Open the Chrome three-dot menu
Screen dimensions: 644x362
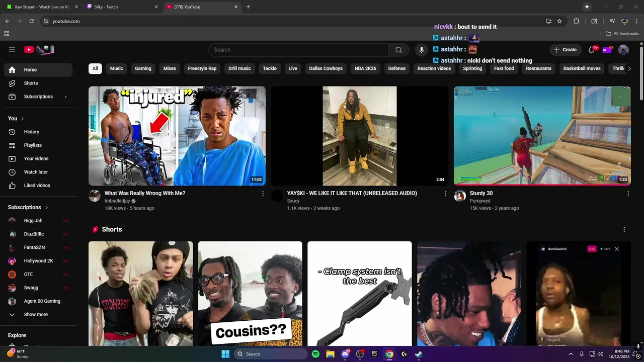(x=636, y=21)
